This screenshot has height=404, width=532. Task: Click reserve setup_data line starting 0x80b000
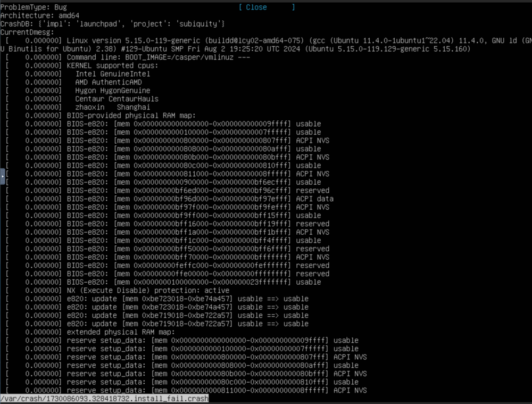[186, 374]
